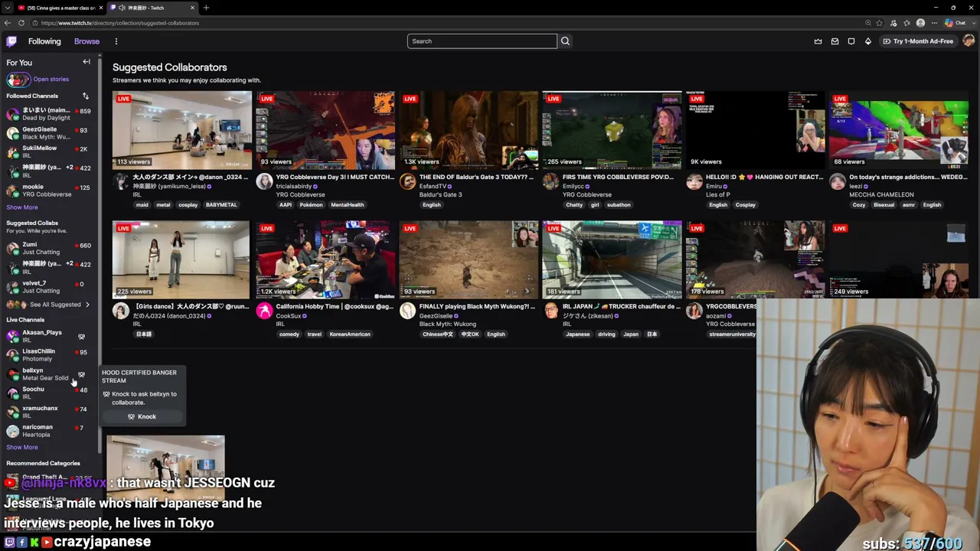980x551 pixels.
Task: Reload the browser page
Action: (x=21, y=23)
